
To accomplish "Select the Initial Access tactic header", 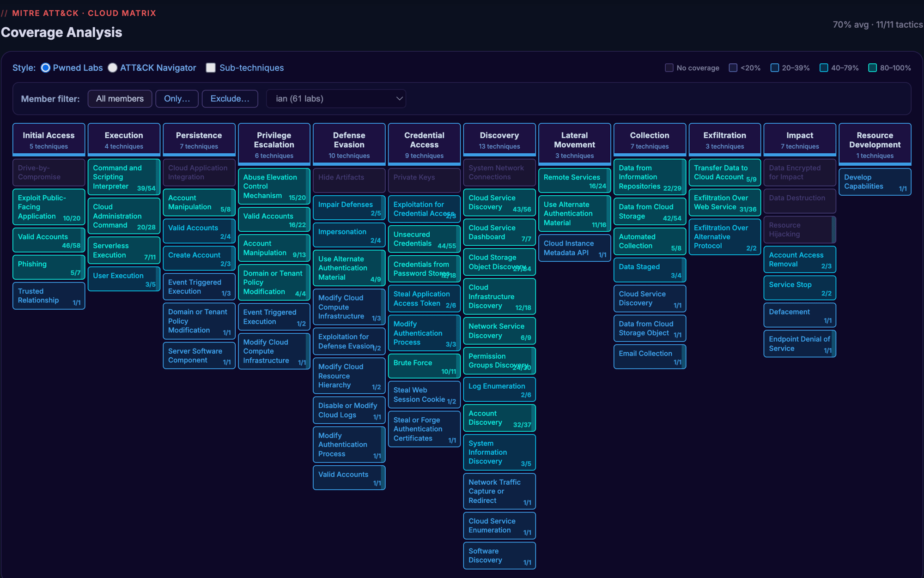I will tap(49, 139).
